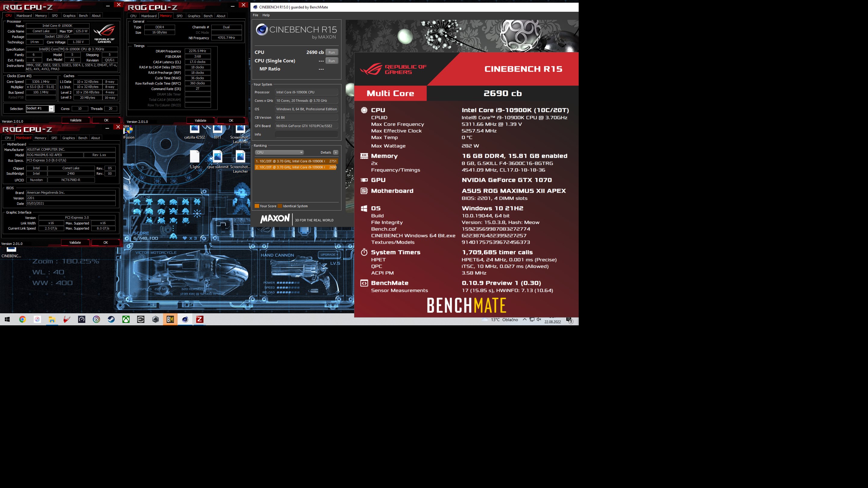Open Steam from the taskbar
Image resolution: width=868 pixels, height=488 pixels.
point(111,319)
